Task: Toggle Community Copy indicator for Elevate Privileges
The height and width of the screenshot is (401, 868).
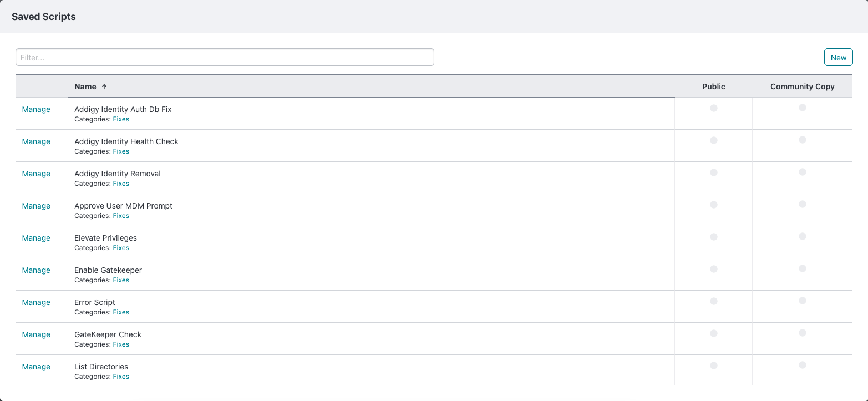Action: [803, 236]
